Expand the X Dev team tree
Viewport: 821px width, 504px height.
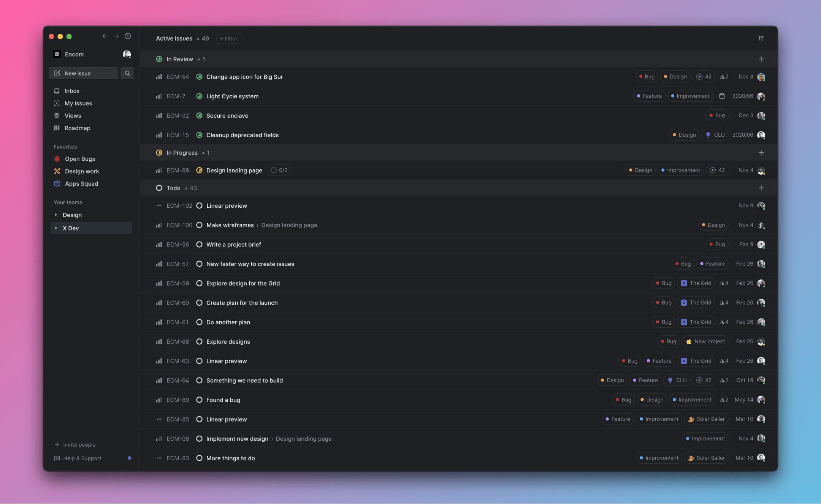tap(56, 228)
